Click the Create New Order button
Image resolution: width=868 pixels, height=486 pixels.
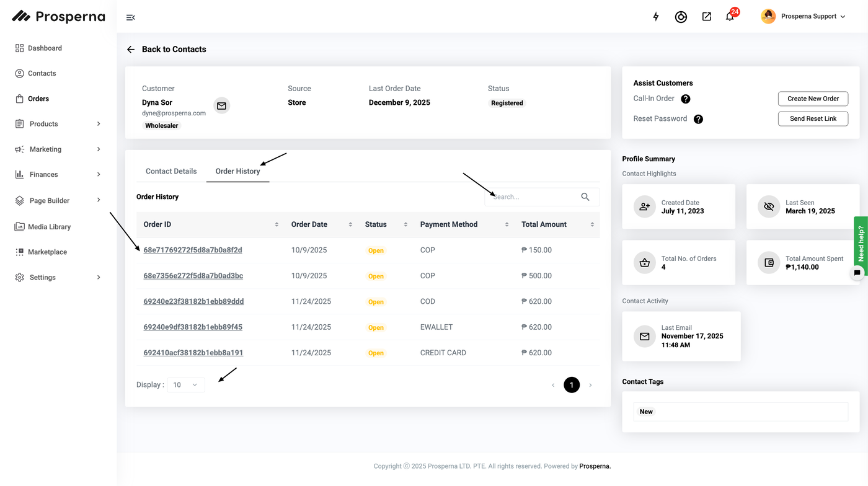click(813, 99)
